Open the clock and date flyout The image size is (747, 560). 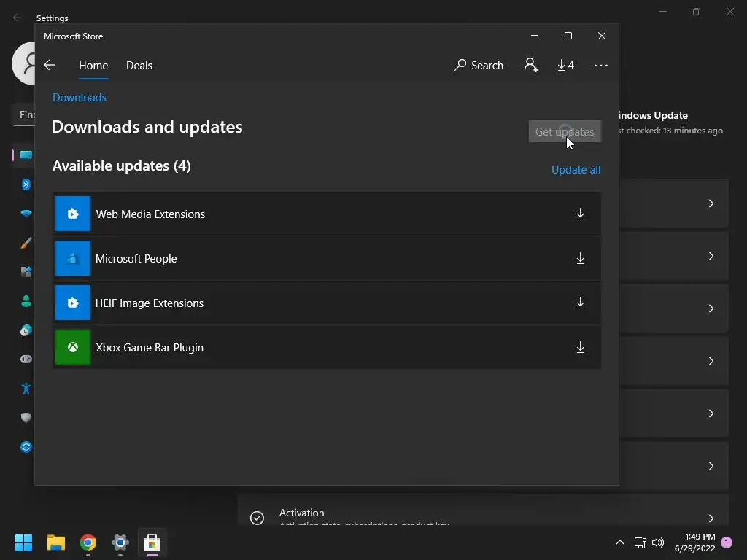[x=695, y=542]
